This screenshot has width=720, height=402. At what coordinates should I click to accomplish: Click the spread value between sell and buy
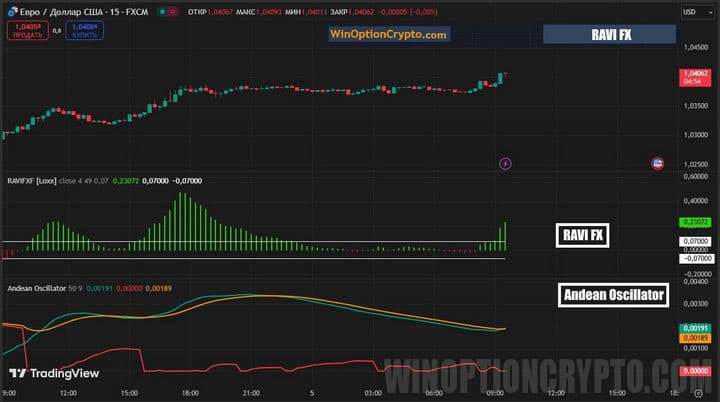coord(55,31)
